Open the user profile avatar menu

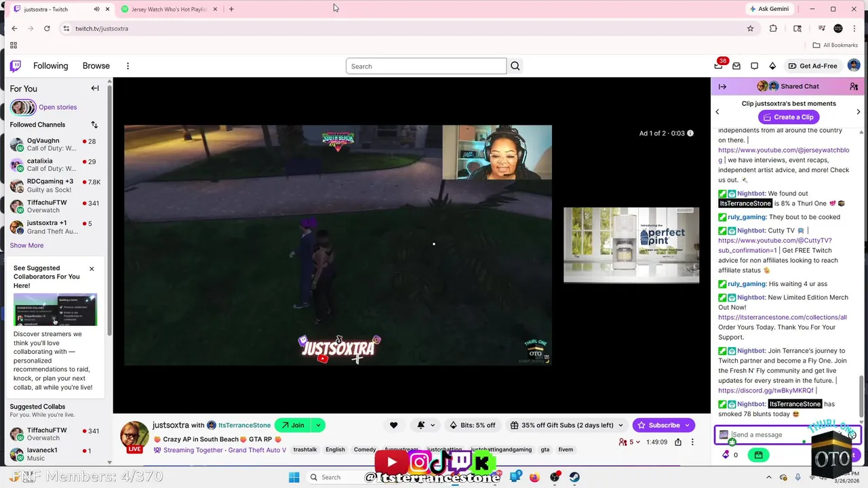tap(854, 66)
